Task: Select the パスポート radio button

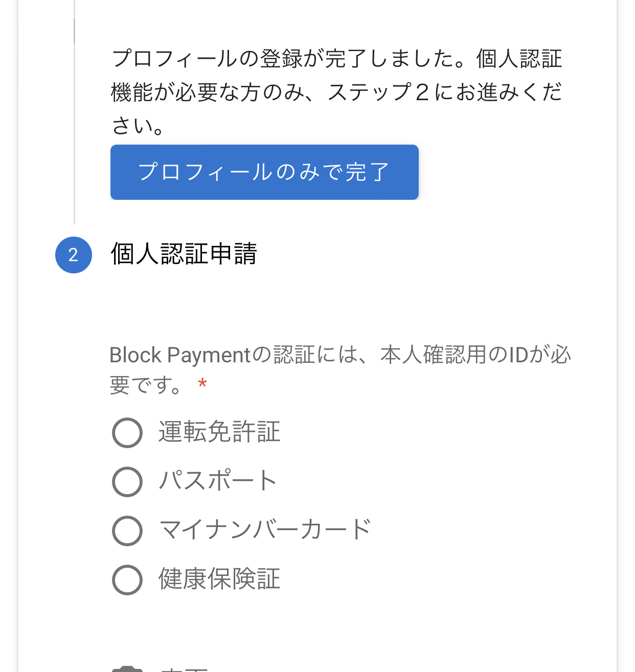Action: tap(127, 482)
